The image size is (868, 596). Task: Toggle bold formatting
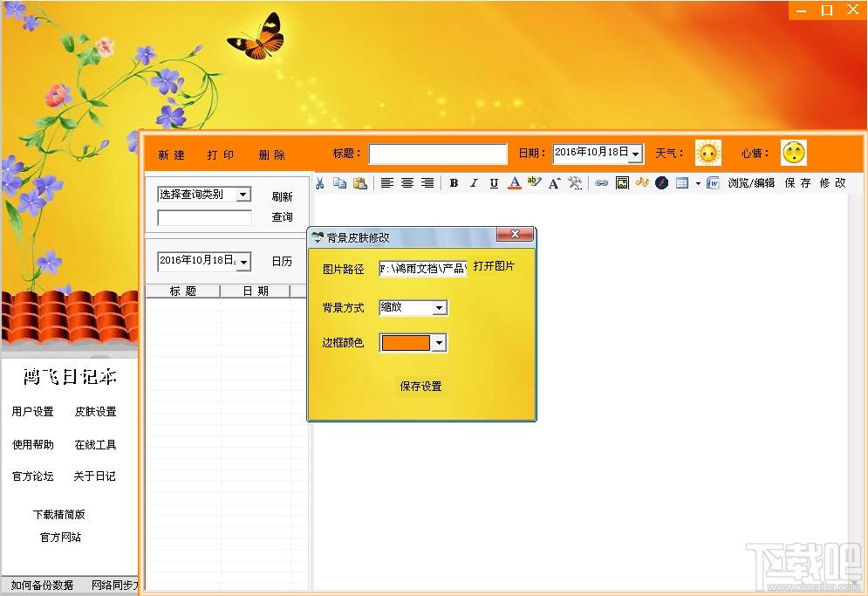pyautogui.click(x=454, y=182)
